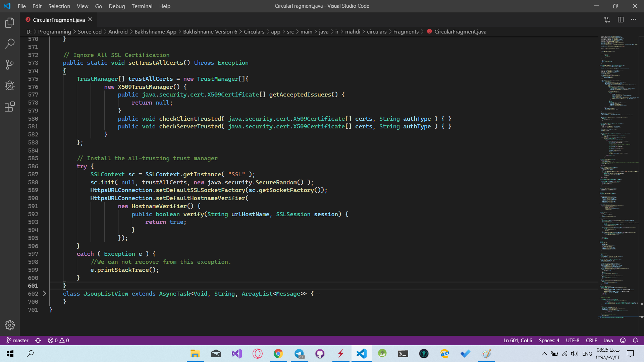The height and width of the screenshot is (362, 644).
Task: Click the Bakhshname App breadcrumb
Action: pyautogui.click(x=155, y=32)
